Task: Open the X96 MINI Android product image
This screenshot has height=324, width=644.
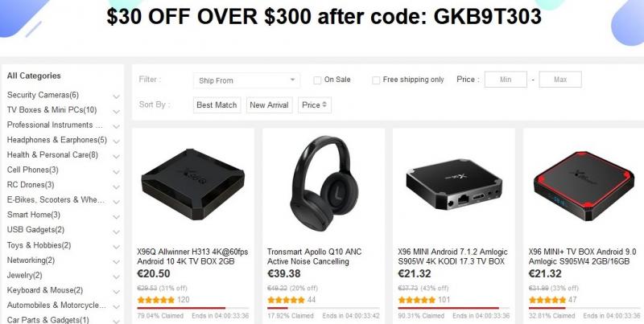Action: [454, 184]
